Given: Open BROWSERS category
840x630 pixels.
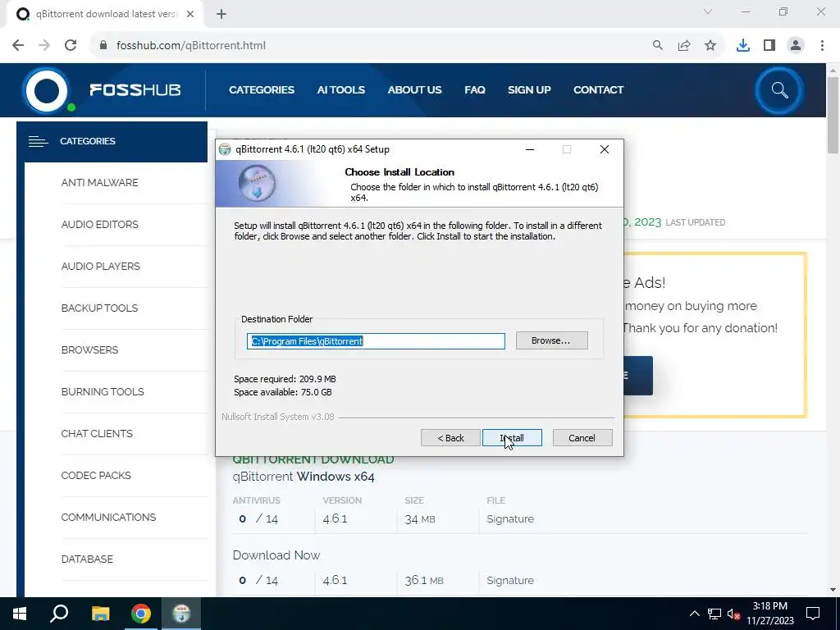Looking at the screenshot, I should [89, 349].
